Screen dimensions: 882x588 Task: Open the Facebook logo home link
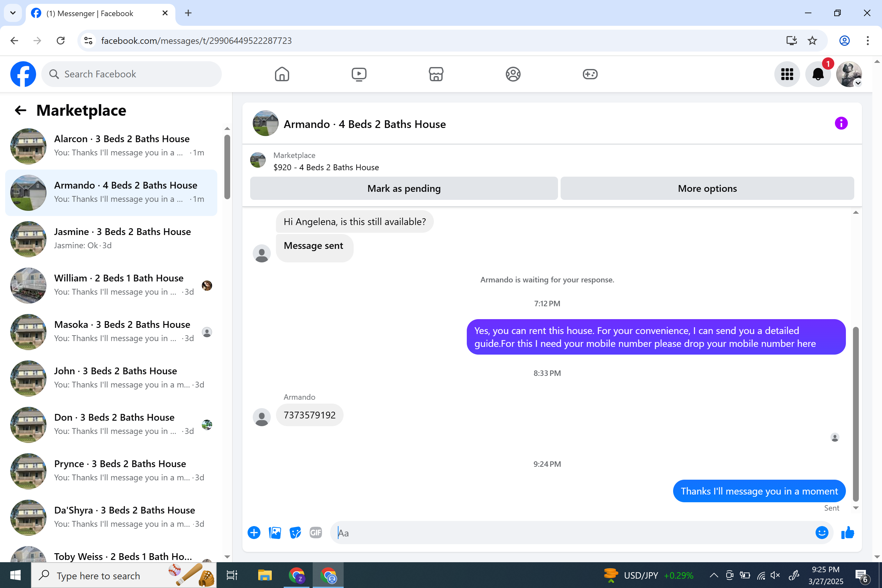tap(23, 74)
